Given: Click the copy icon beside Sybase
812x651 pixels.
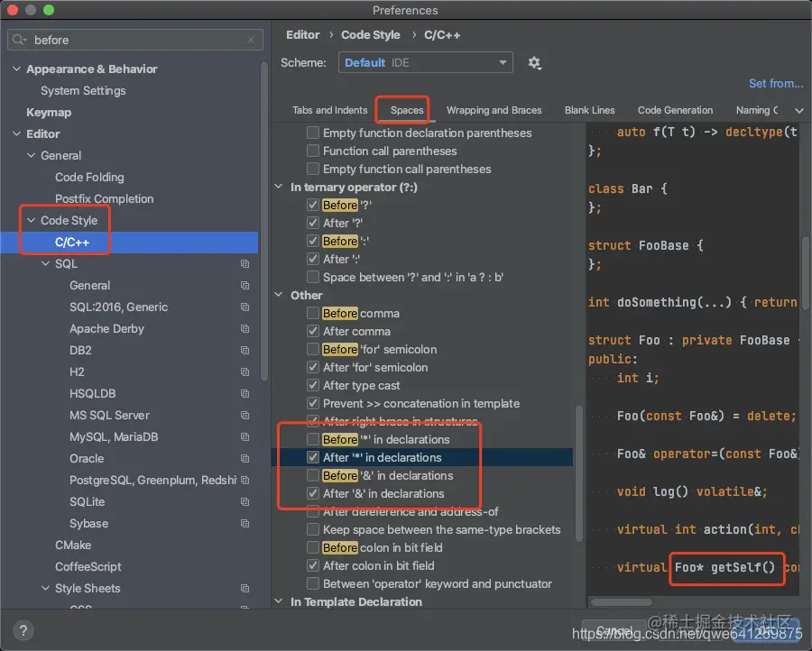Looking at the screenshot, I should [x=245, y=524].
